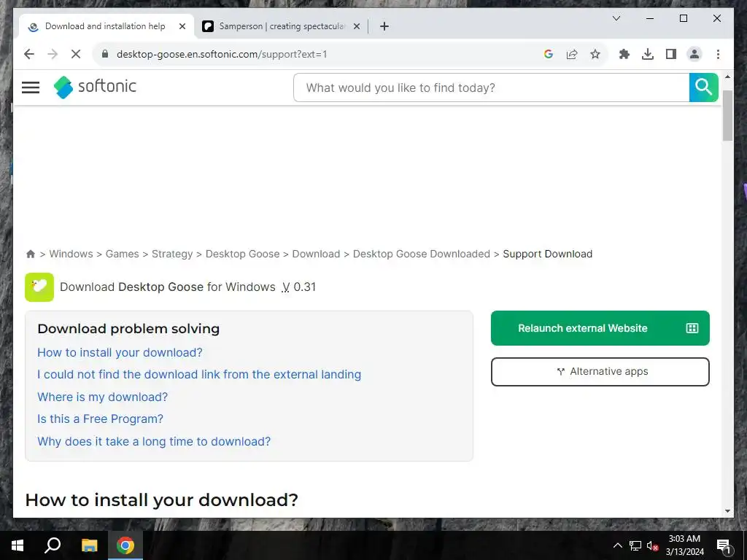747x560 pixels.
Task: View site security lock info
Action: pyautogui.click(x=105, y=54)
